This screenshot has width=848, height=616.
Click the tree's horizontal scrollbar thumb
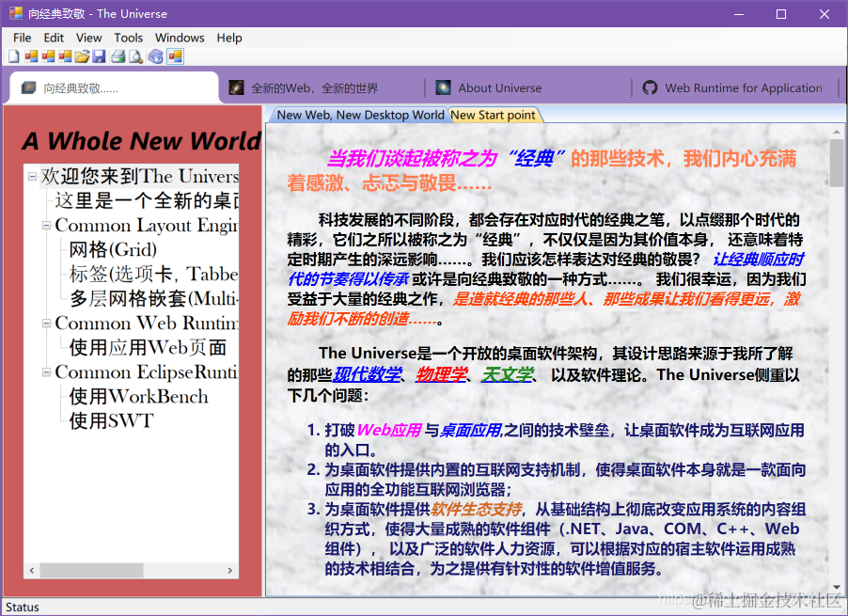pyautogui.click(x=91, y=571)
